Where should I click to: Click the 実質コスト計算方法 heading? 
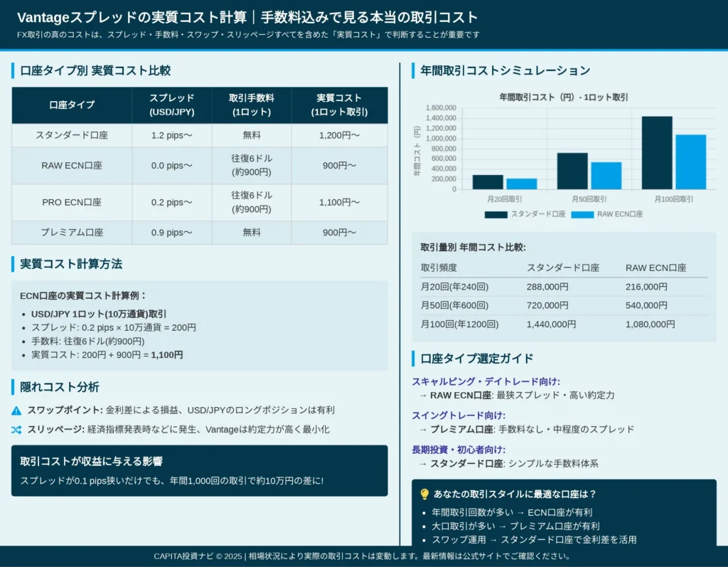pyautogui.click(x=71, y=264)
